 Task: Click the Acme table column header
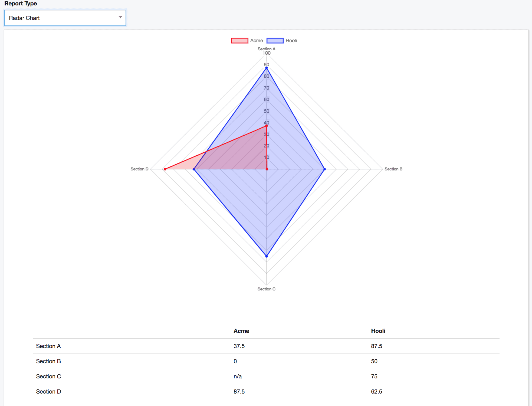tap(241, 331)
